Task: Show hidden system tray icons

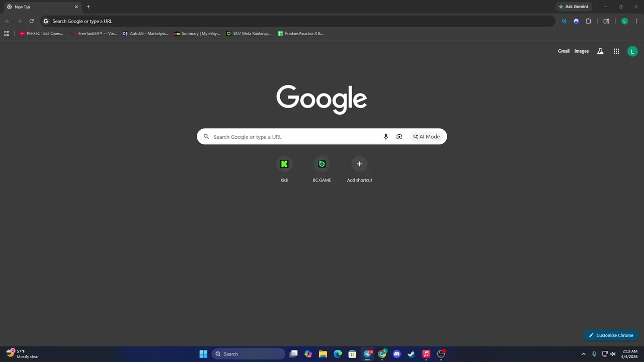Action: (584, 354)
